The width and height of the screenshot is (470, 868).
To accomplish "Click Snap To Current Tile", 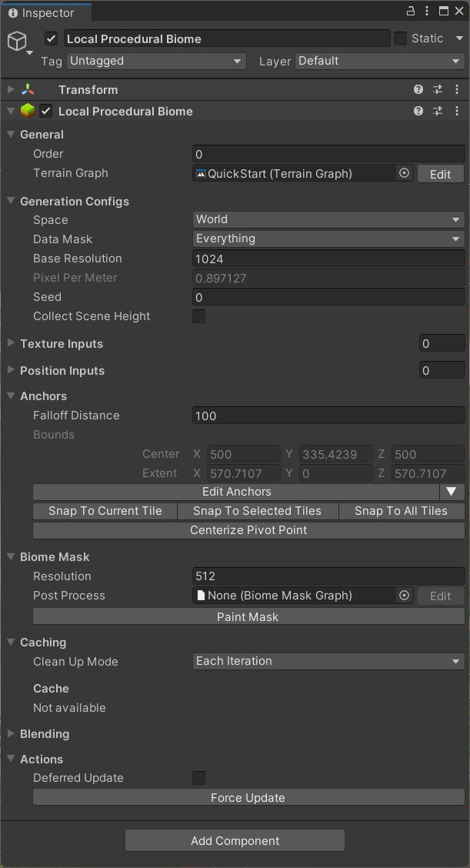I will [105, 511].
